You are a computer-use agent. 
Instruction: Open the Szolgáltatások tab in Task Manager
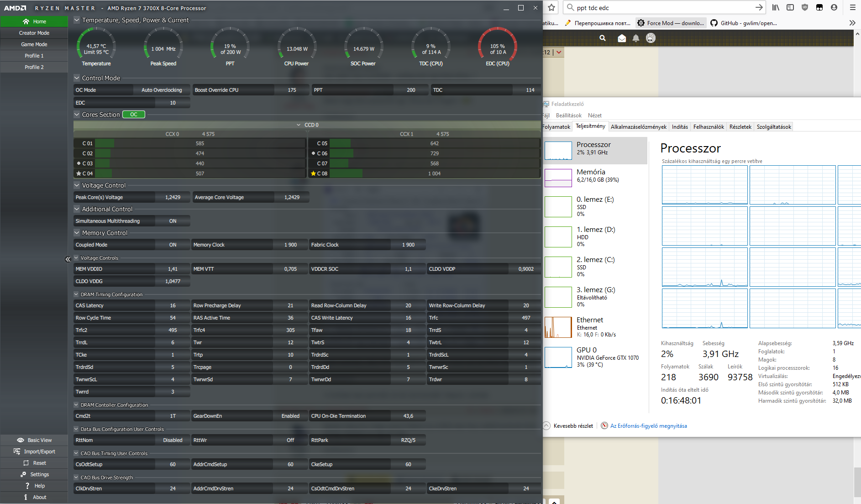point(774,127)
